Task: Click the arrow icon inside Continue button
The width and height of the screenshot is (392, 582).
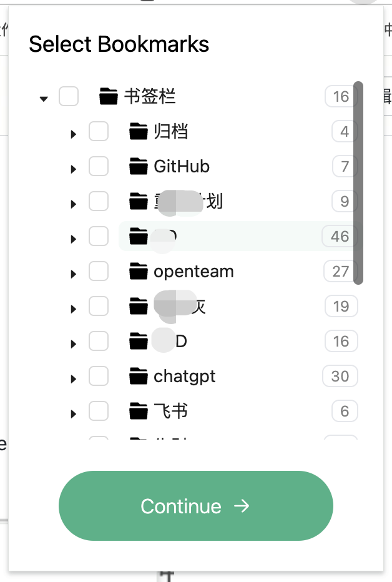Action: (242, 506)
